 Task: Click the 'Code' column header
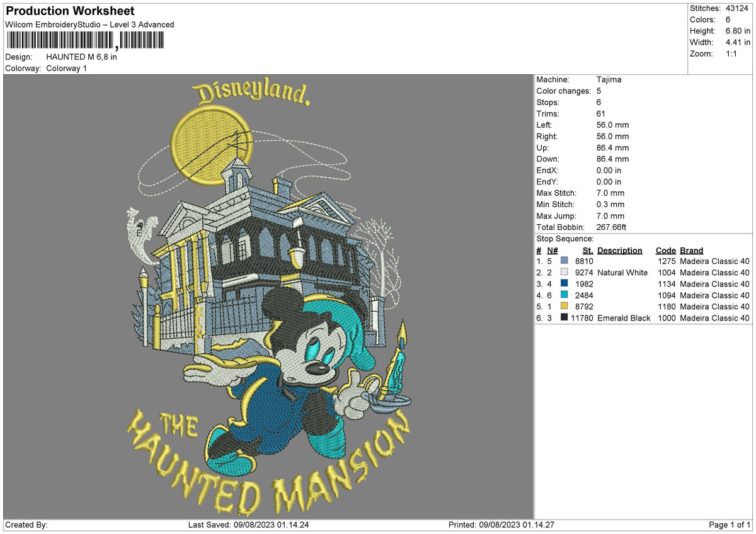[x=665, y=250]
